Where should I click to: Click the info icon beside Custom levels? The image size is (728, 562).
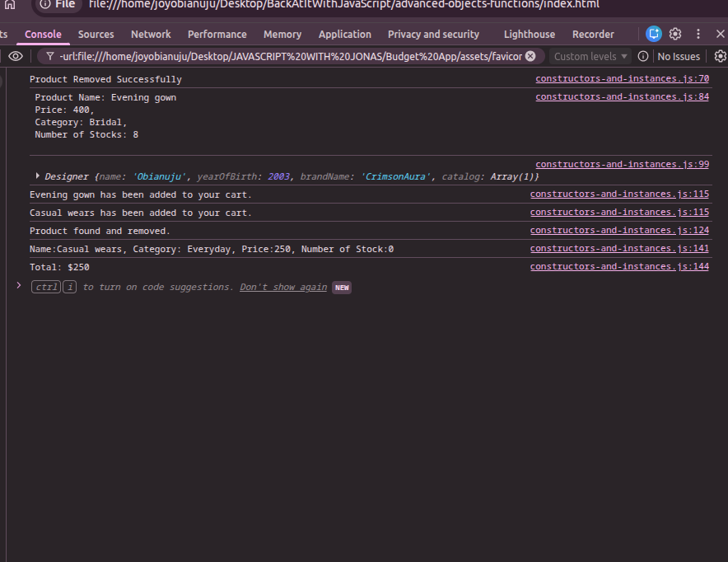(x=643, y=56)
